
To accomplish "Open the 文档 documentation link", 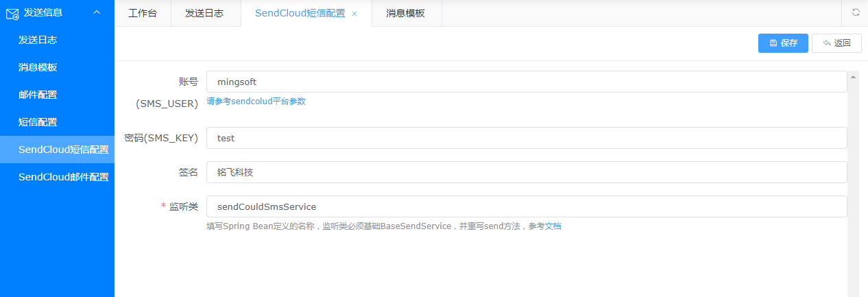I will pyautogui.click(x=553, y=226).
